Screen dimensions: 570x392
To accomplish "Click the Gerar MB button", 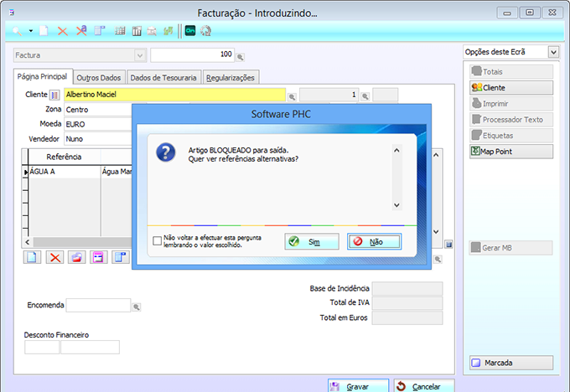I will pyautogui.click(x=511, y=248).
